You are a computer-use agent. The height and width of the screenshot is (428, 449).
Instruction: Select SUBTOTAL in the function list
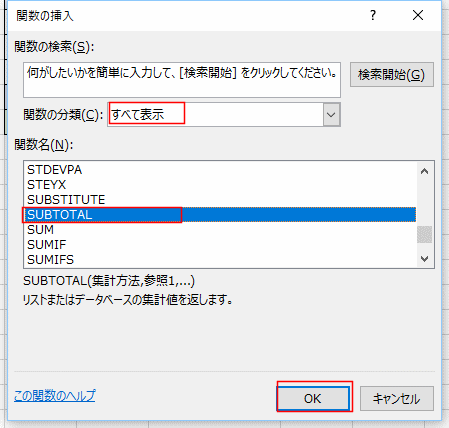(220, 215)
